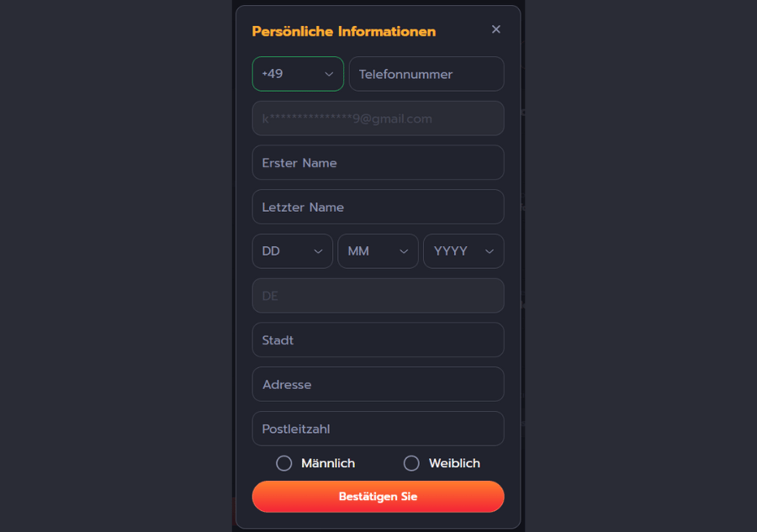Focus the Adresse input field
The height and width of the screenshot is (532, 757).
point(378,384)
